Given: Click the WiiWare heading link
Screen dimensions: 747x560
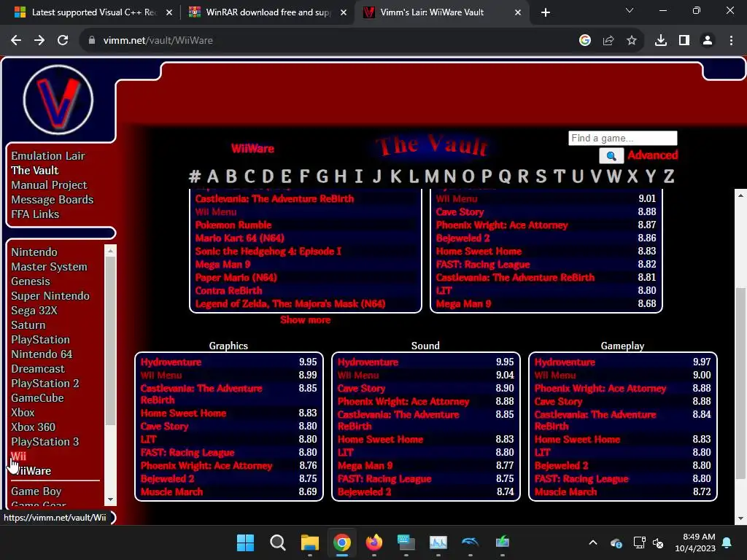Looking at the screenshot, I should click(252, 149).
